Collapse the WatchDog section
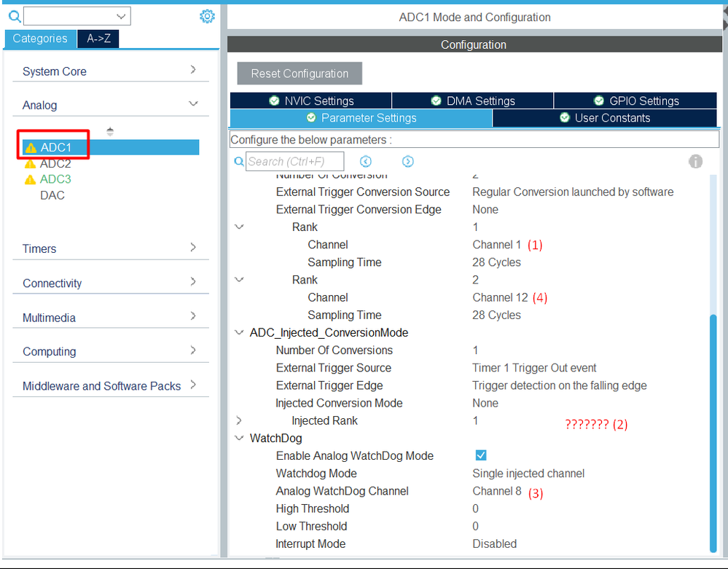The height and width of the screenshot is (569, 728). [239, 438]
